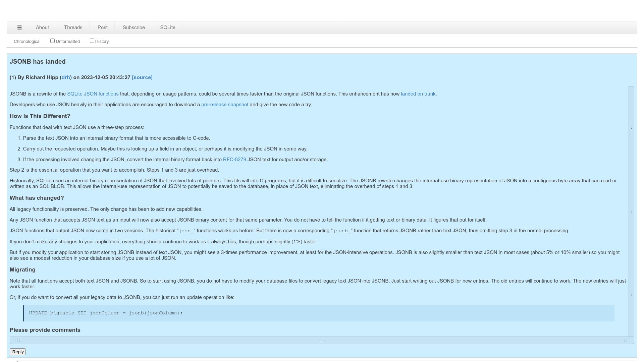Open the pre-release snapshot link
This screenshot has height=362, width=644.
click(225, 105)
